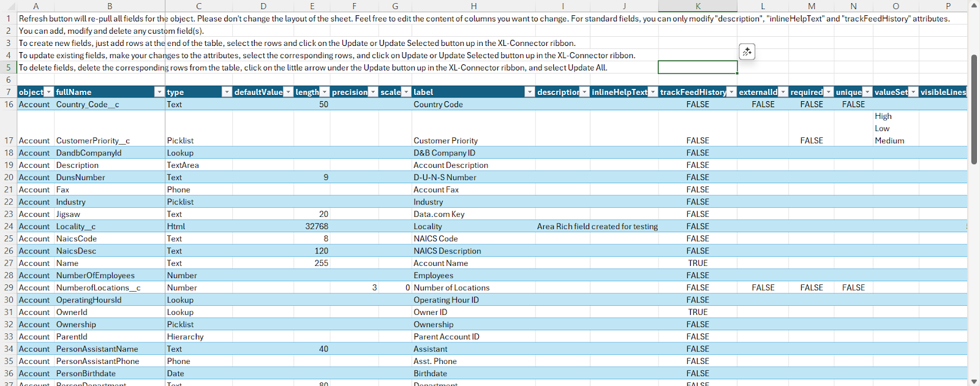Click the 'Jigsaw' fullName cell
This screenshot has width=980, height=386.
coord(110,214)
